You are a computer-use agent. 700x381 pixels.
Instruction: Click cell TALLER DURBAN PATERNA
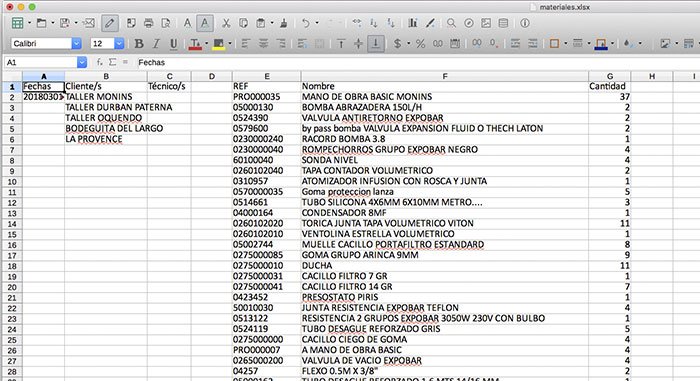click(x=106, y=107)
